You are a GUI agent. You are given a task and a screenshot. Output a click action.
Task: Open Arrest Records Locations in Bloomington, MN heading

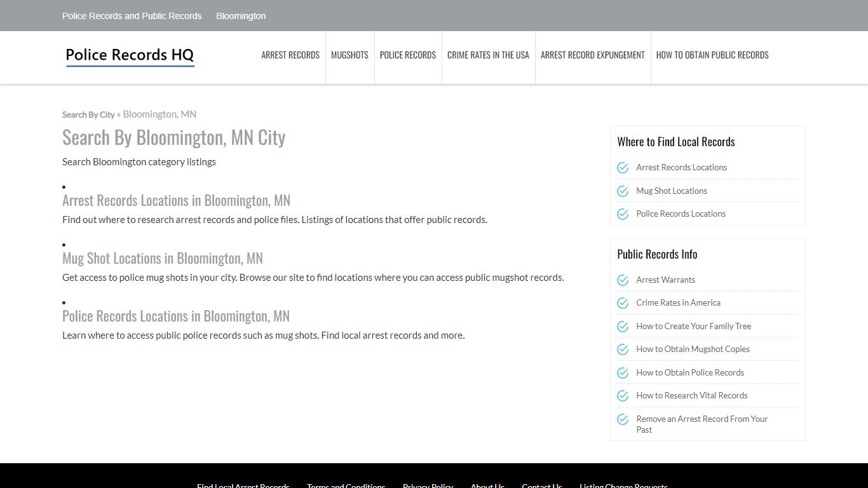(x=176, y=201)
